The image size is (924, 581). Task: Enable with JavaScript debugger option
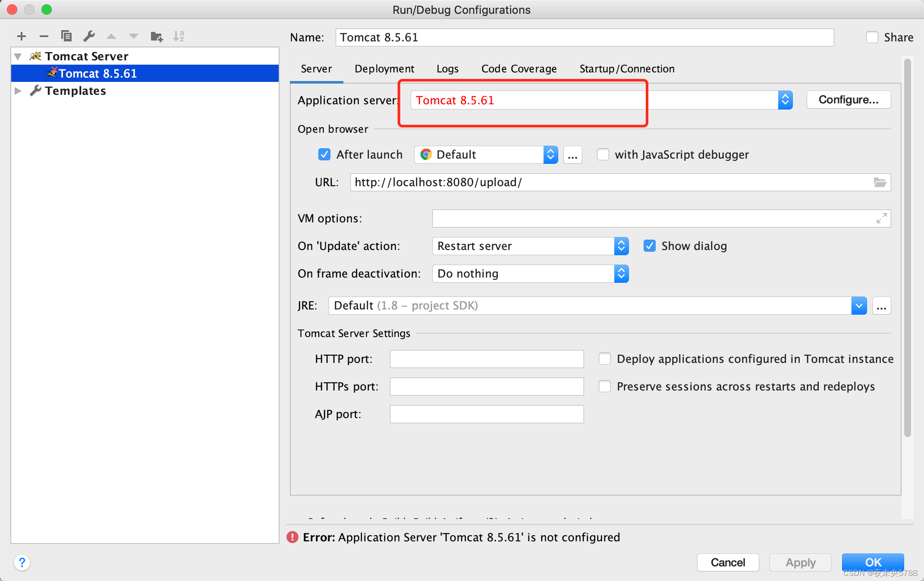pyautogui.click(x=603, y=155)
